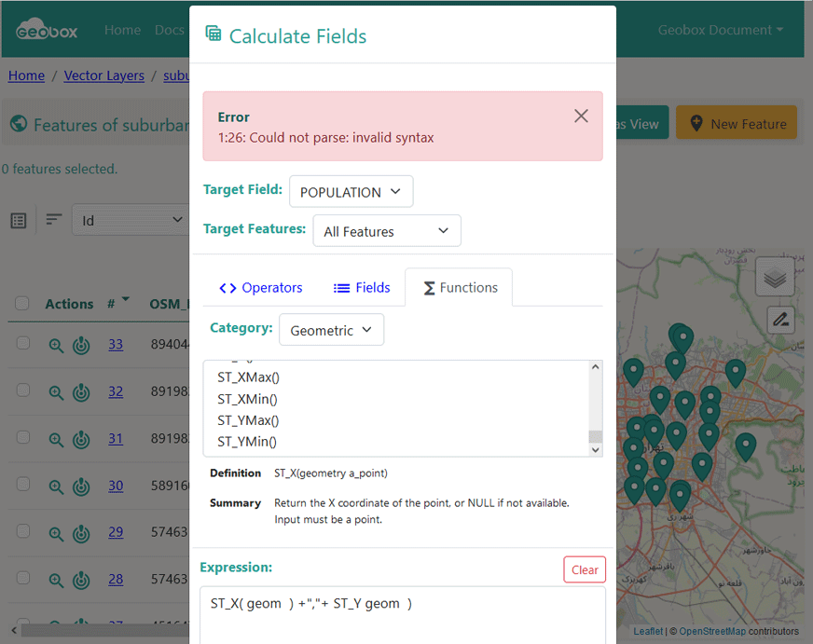Click the table view icon left of Id

(19, 221)
